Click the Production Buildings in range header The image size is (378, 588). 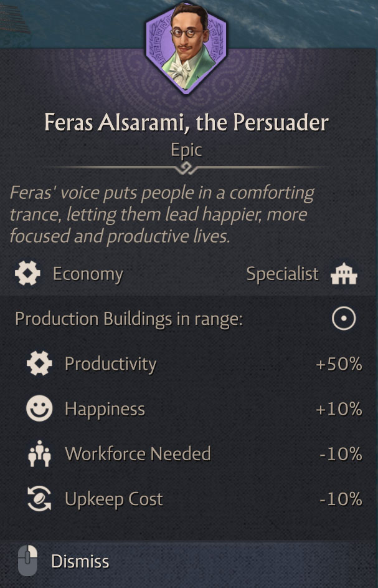click(x=128, y=319)
